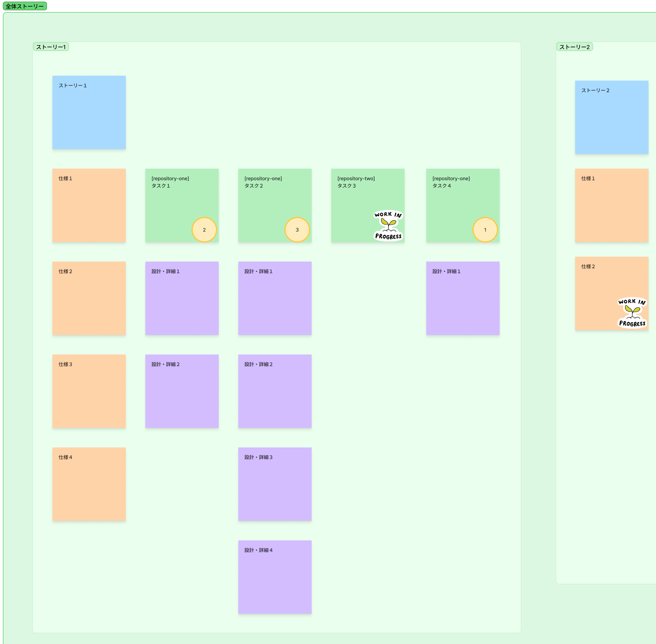
Task: Click the orange 仕様4 sticky note
Action: click(89, 484)
